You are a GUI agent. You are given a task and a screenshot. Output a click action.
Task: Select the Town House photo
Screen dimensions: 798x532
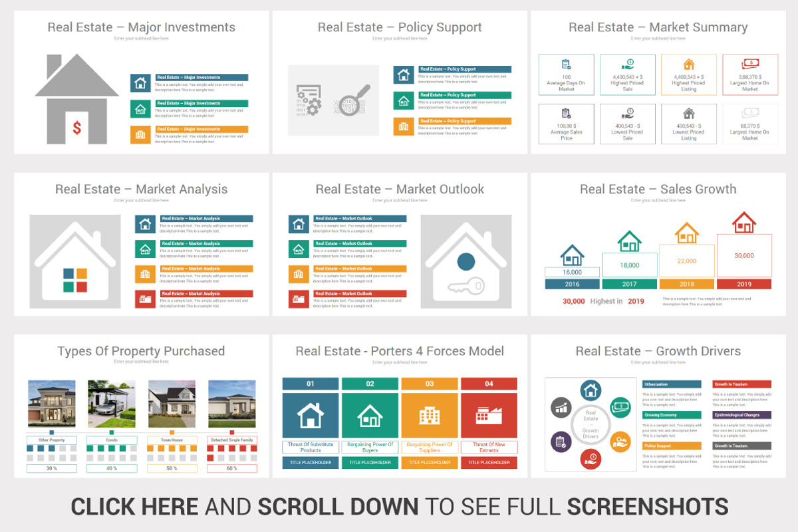pyautogui.click(x=172, y=404)
